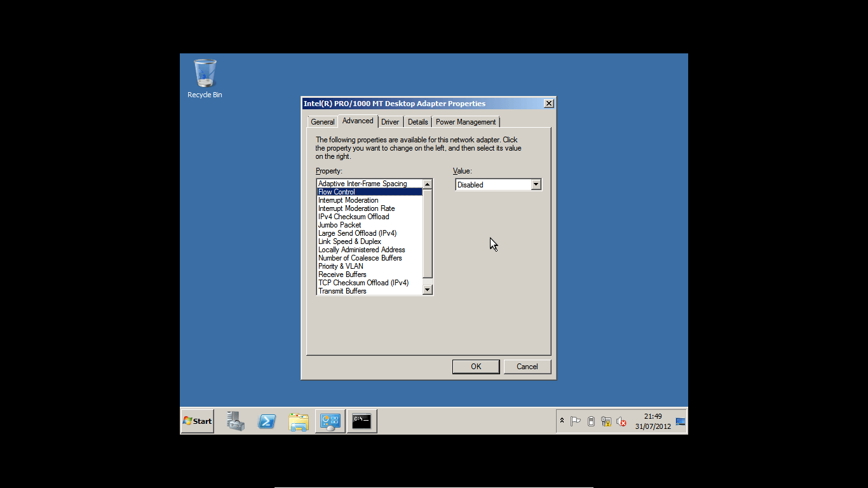Launch Windows PowerShell from the taskbar
Image resolution: width=868 pixels, height=488 pixels.
tap(267, 421)
